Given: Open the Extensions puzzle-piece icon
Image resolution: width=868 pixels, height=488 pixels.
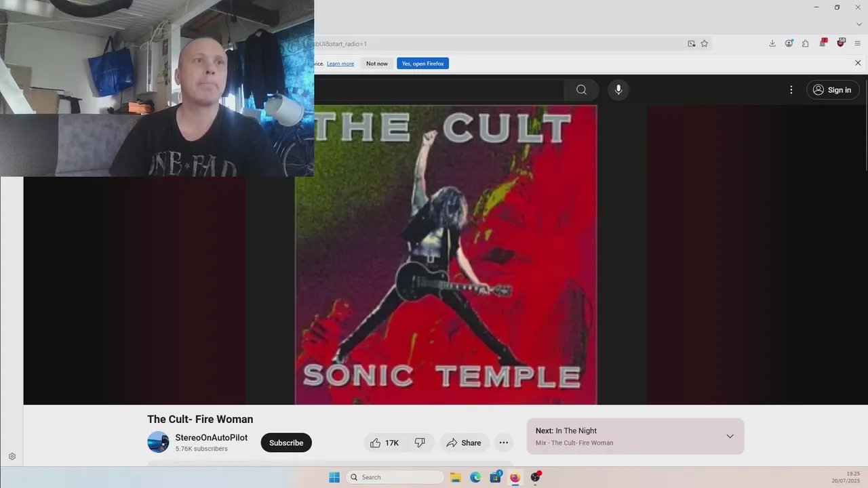Looking at the screenshot, I should click(806, 43).
